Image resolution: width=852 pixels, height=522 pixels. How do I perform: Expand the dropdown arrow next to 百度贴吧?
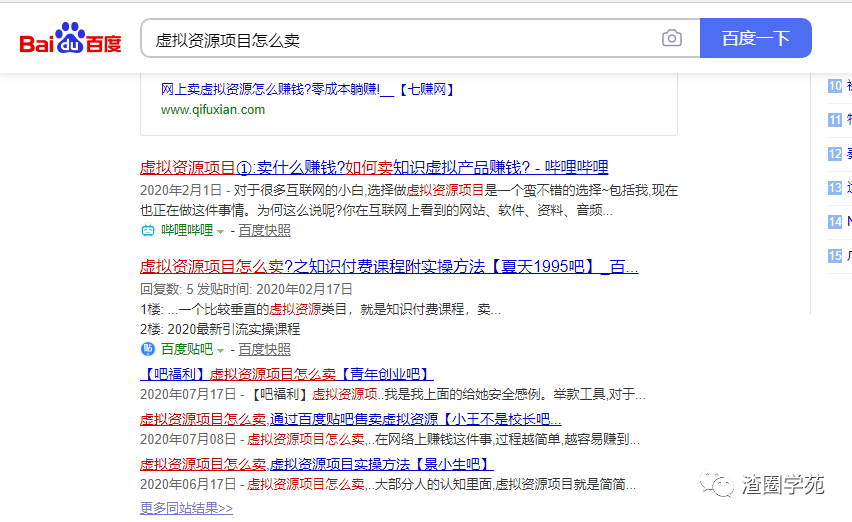coord(220,350)
